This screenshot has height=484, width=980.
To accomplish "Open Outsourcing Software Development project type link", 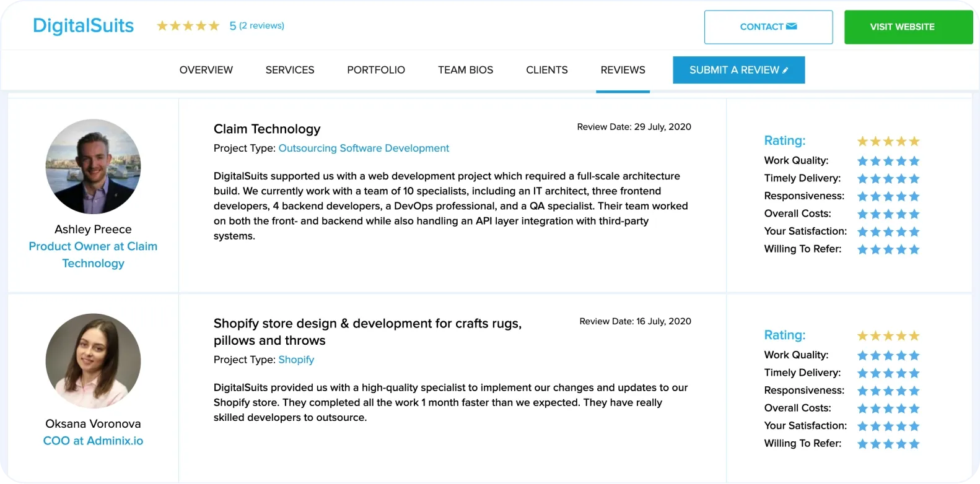I will point(364,149).
